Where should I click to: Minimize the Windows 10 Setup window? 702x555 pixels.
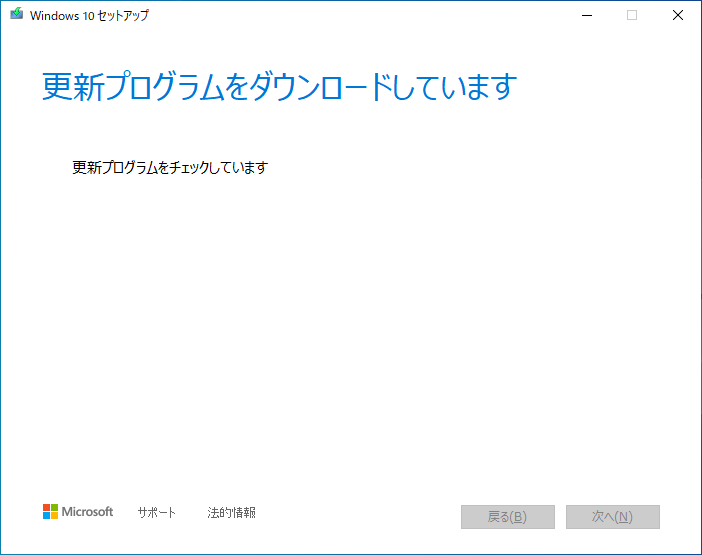pyautogui.click(x=586, y=15)
